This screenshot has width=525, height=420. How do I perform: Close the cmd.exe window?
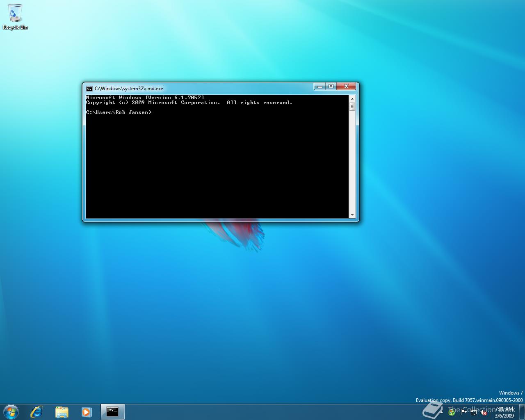tap(346, 86)
